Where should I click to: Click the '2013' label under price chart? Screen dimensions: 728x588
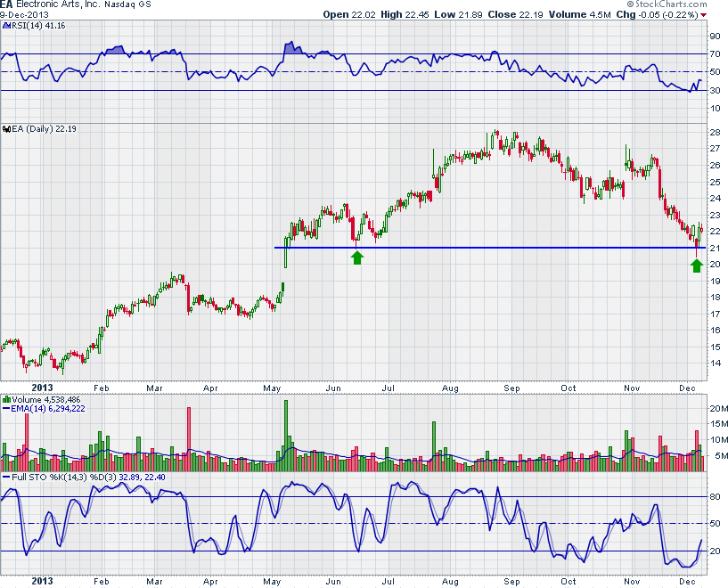pyautogui.click(x=42, y=388)
